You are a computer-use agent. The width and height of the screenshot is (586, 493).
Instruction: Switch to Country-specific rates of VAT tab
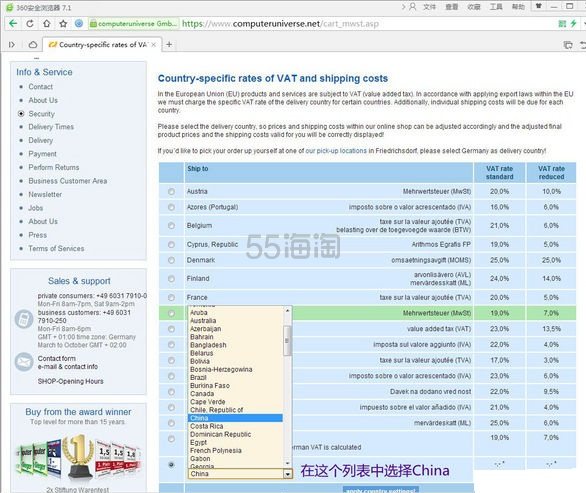pyautogui.click(x=102, y=45)
